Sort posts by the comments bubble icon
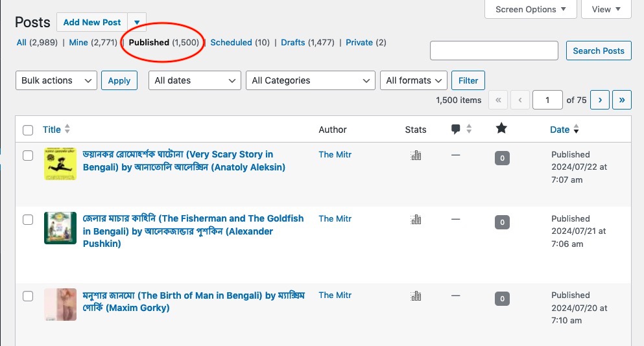Viewport: 644px width, 346px height. pyautogui.click(x=455, y=130)
